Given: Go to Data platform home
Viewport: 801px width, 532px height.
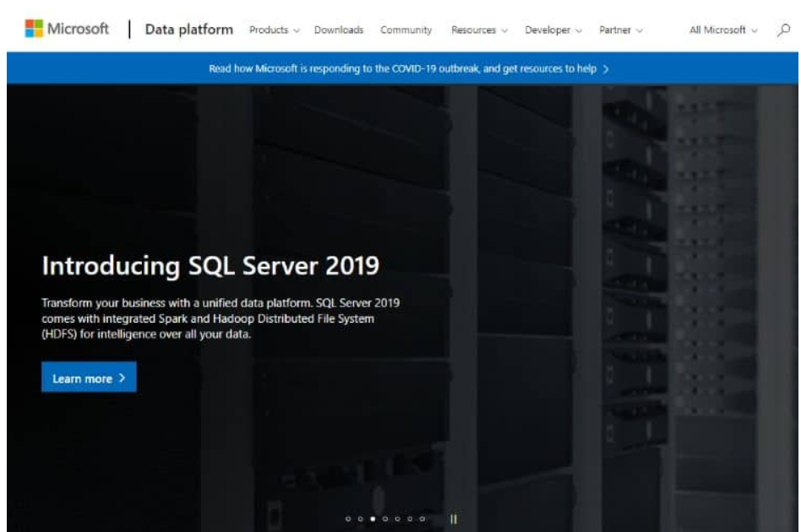Looking at the screenshot, I should (189, 30).
